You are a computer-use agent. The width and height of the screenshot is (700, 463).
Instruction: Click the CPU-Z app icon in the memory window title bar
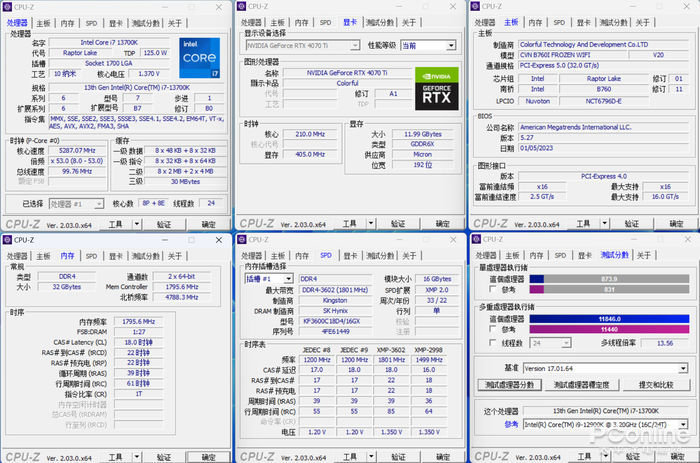[7, 240]
